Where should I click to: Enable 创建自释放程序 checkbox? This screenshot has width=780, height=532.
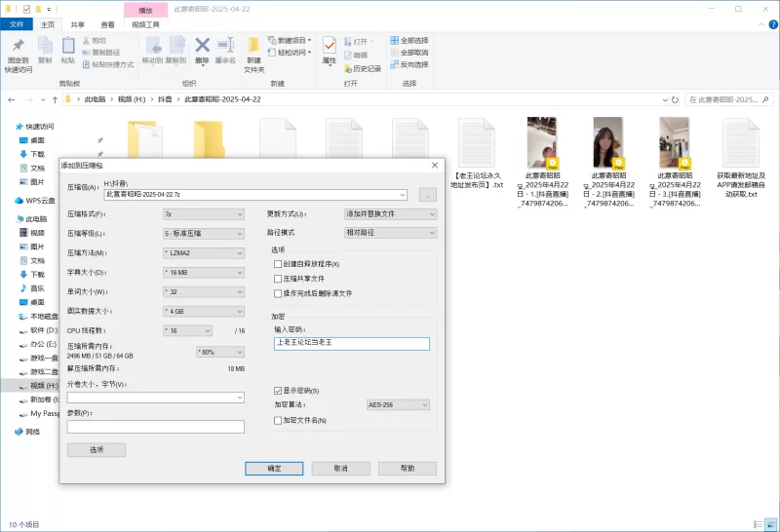278,264
